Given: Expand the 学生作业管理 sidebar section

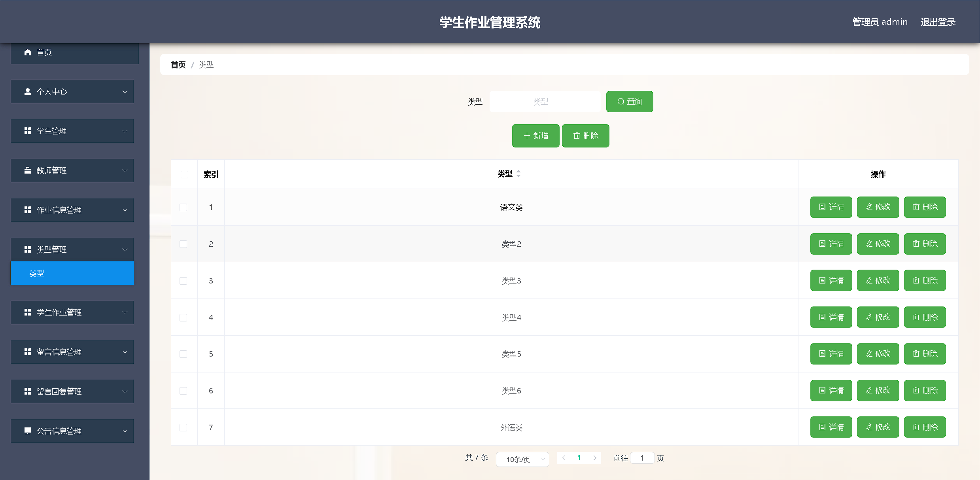Looking at the screenshot, I should click(x=72, y=312).
